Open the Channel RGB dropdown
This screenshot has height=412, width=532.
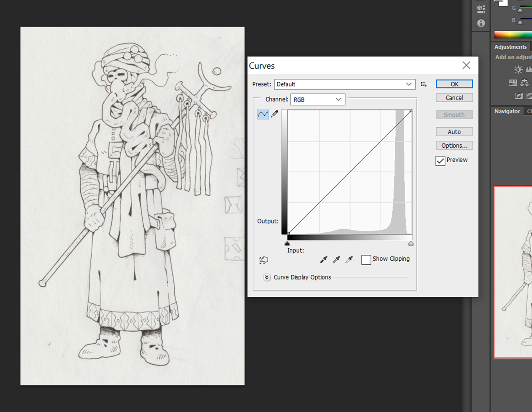pyautogui.click(x=317, y=100)
